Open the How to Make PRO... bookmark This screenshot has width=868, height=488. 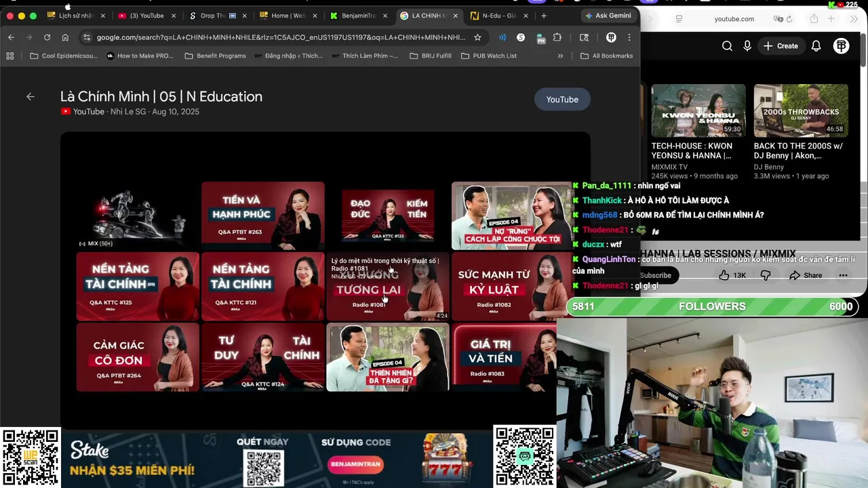[140, 56]
